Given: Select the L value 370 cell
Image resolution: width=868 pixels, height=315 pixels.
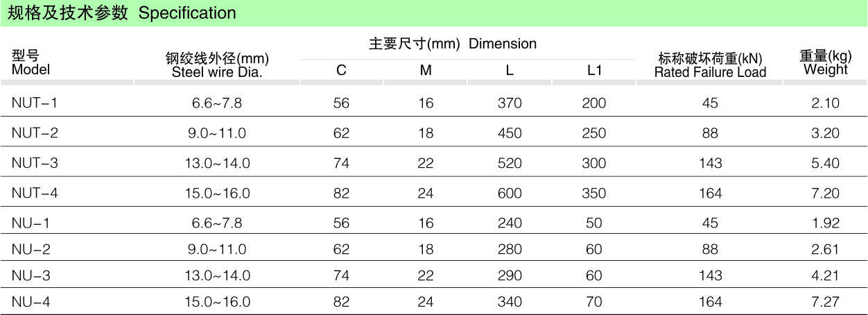Looking at the screenshot, I should tap(510, 103).
